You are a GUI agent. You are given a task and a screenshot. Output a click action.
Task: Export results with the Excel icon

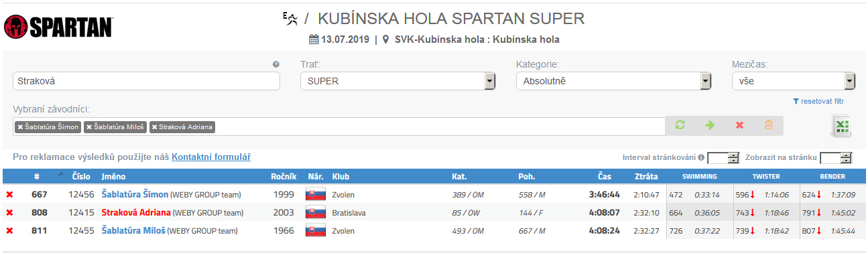pos(842,126)
